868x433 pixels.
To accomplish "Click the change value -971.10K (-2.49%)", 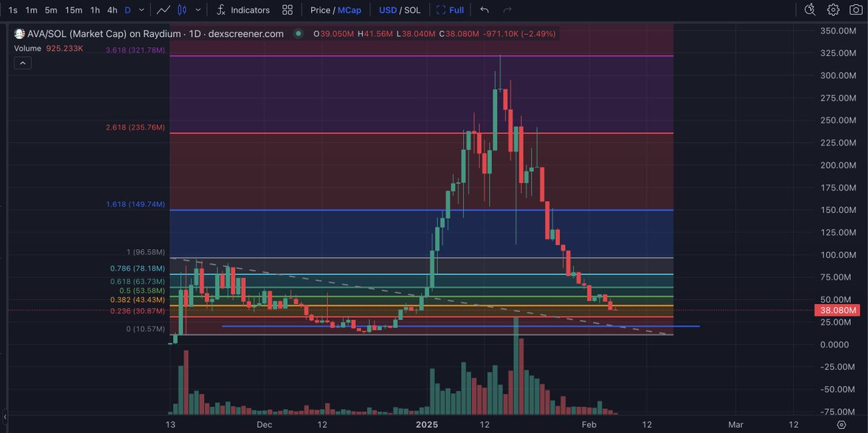I will (x=520, y=34).
